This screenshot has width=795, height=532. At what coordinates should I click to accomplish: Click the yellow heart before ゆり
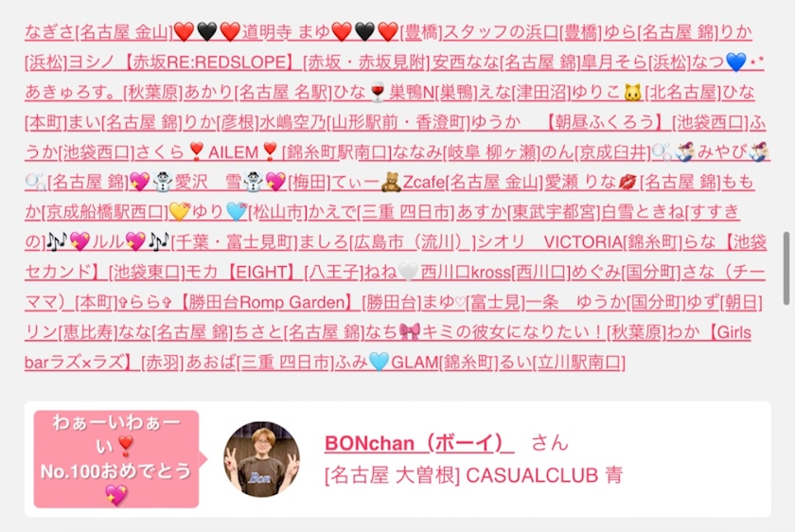(x=180, y=212)
